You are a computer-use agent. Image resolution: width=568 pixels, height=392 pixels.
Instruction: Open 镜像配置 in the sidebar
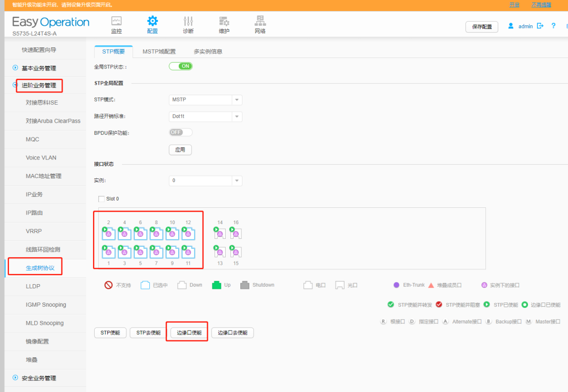coord(45,341)
